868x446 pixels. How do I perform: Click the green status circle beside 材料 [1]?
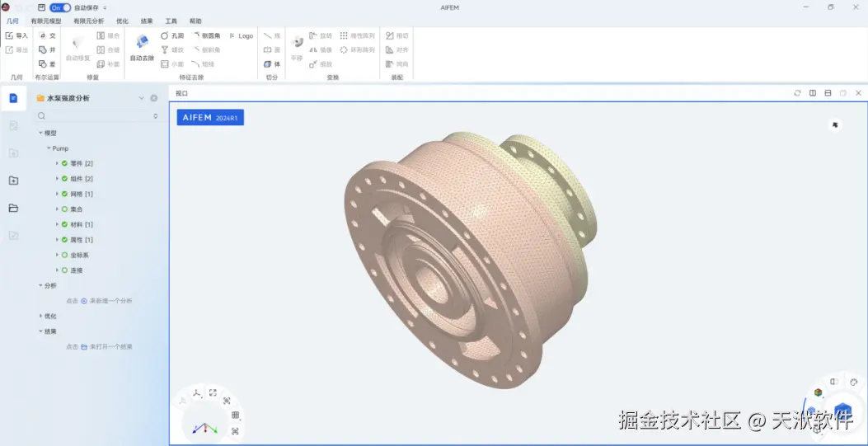[65, 225]
